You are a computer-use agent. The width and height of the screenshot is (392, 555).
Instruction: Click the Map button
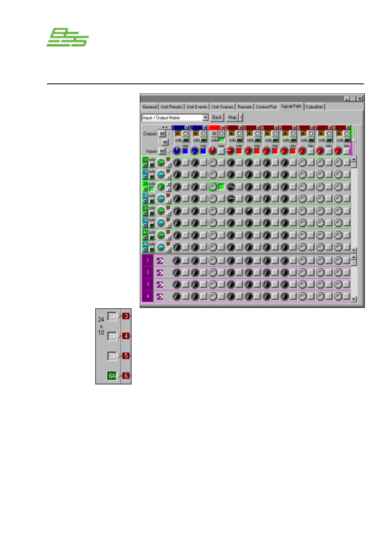[x=232, y=118]
